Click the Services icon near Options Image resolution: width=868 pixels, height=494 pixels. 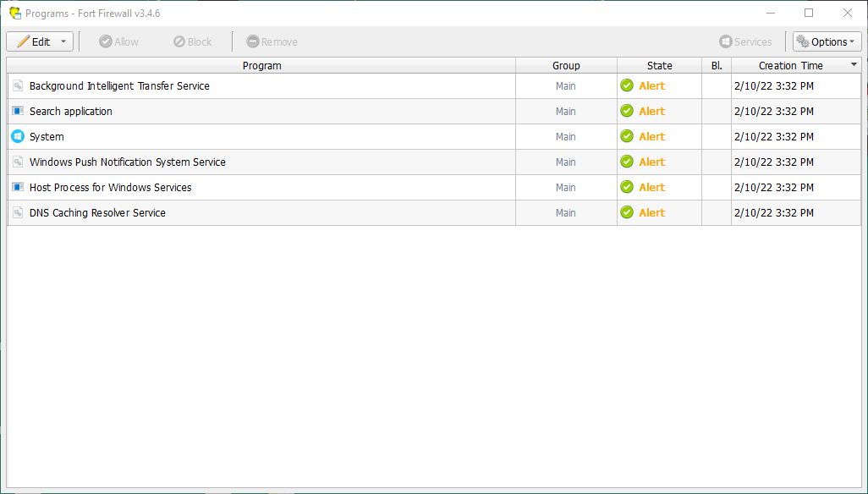pyautogui.click(x=726, y=41)
